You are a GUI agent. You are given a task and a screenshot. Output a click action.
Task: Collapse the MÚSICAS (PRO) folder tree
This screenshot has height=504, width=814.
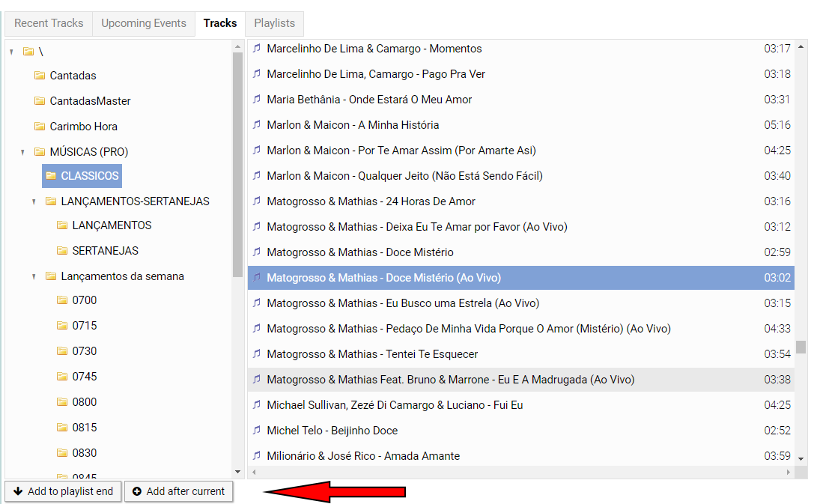pyautogui.click(x=23, y=152)
